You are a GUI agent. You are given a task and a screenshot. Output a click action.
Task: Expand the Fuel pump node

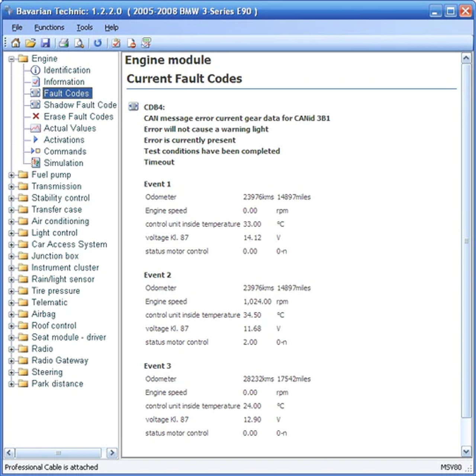[x=12, y=175]
